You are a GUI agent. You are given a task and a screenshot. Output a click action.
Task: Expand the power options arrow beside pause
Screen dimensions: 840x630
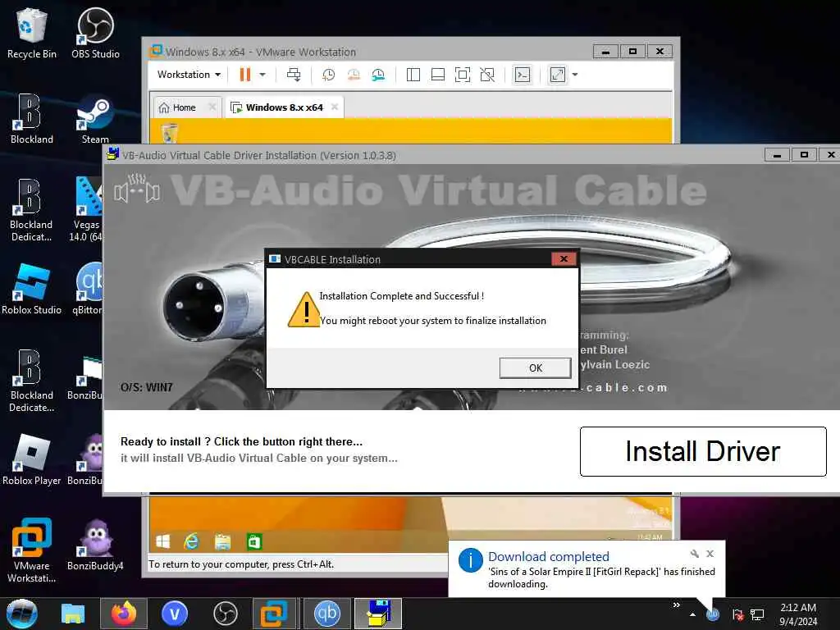262,75
